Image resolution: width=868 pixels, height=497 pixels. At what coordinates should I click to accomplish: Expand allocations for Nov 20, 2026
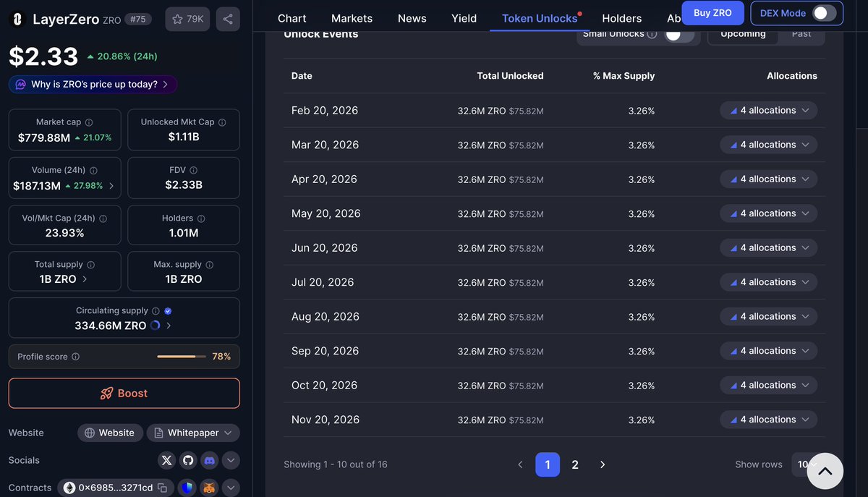pos(769,420)
